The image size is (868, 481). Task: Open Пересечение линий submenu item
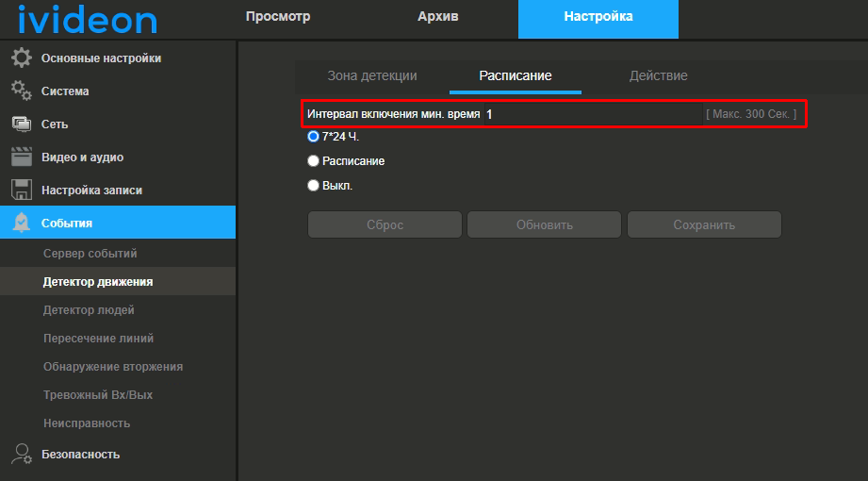118,338
